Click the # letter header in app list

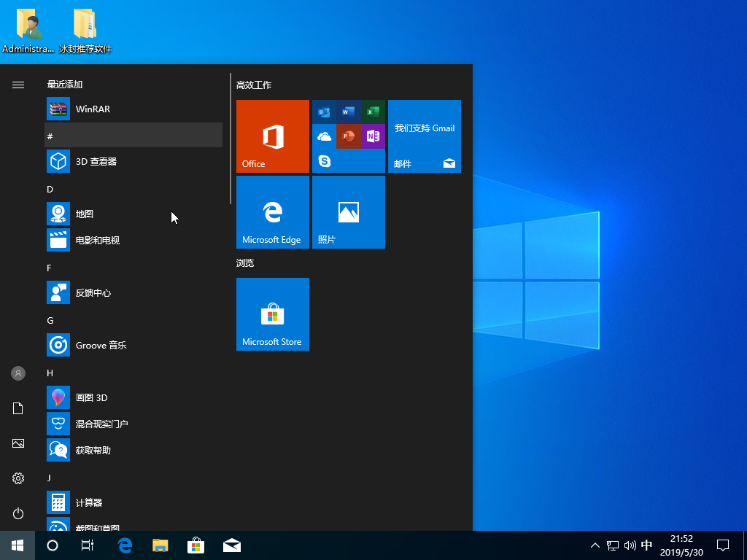click(x=133, y=135)
